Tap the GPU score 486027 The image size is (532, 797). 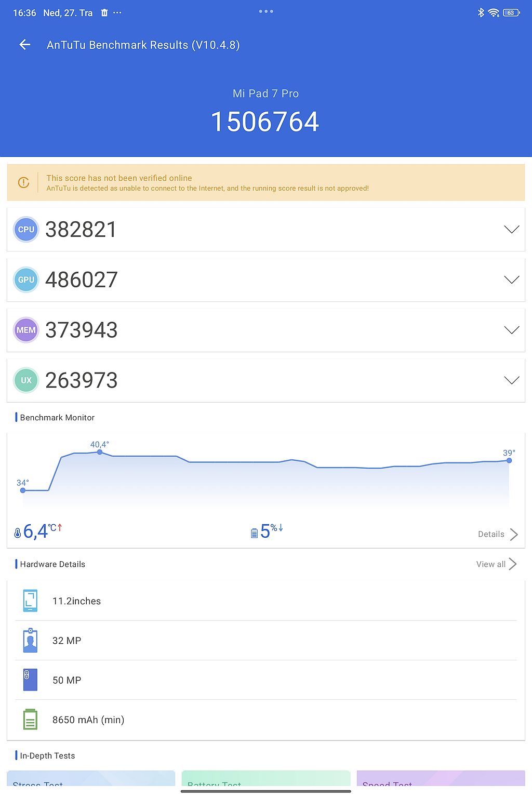[82, 280]
